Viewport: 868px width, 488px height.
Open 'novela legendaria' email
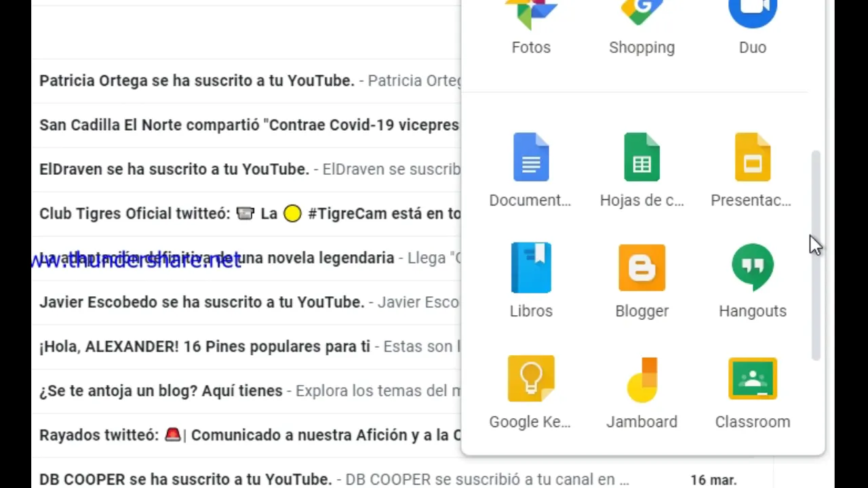246,258
